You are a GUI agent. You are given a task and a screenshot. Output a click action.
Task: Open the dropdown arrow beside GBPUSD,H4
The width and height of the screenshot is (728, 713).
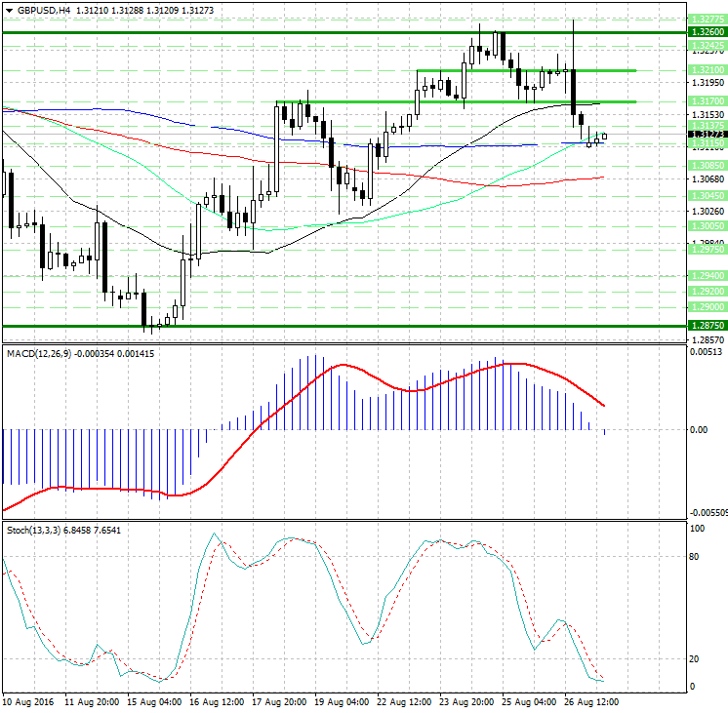8,10
